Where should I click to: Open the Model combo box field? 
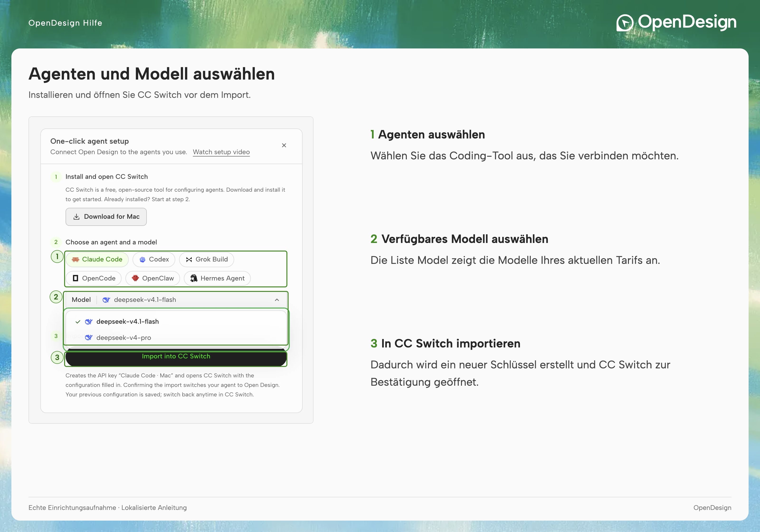(x=176, y=299)
